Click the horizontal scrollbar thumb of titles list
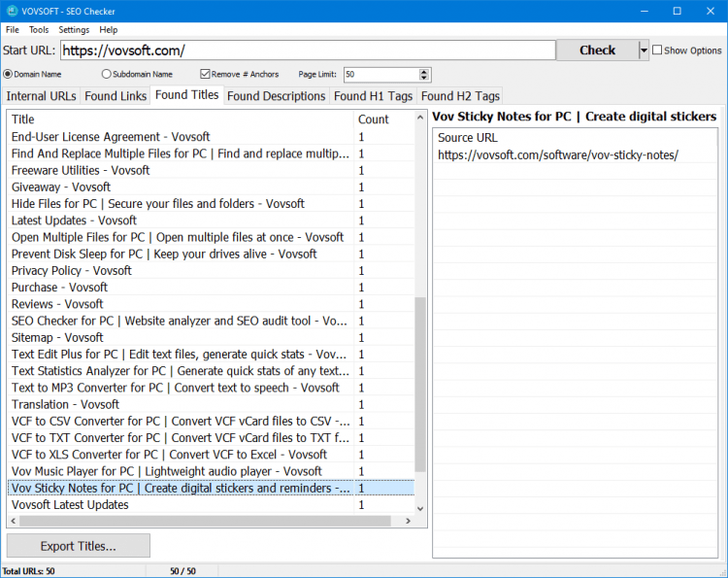The width and height of the screenshot is (728, 578). coord(205,522)
